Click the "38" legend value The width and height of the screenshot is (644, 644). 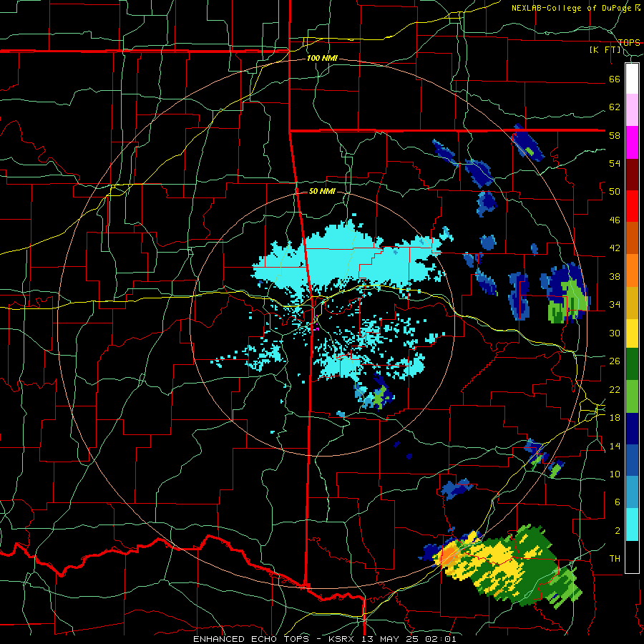tap(615, 276)
